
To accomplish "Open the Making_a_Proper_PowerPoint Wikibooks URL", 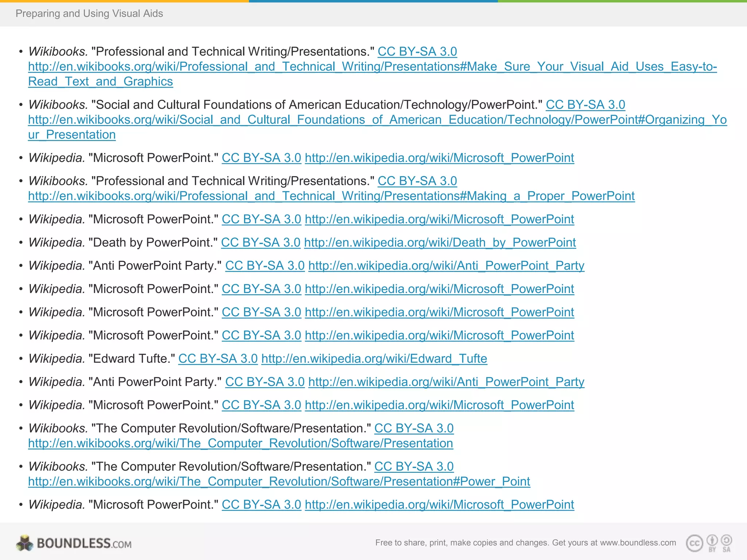I will coord(331,196).
